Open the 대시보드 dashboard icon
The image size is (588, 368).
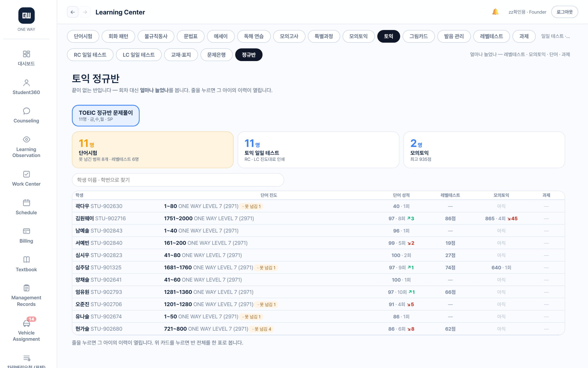pos(26,54)
